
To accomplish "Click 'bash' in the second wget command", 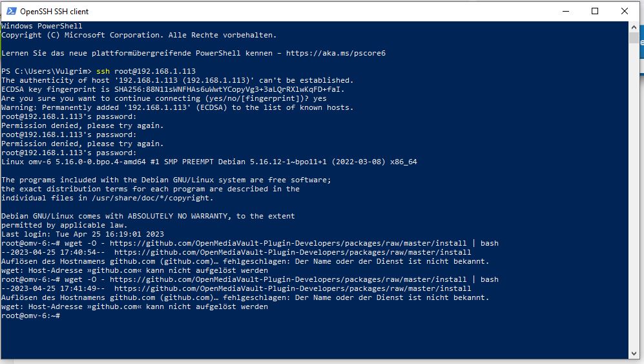I will (489, 279).
